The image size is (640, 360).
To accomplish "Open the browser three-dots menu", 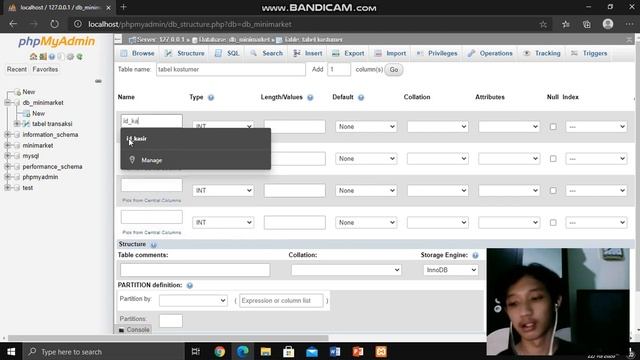I will pyautogui.click(x=629, y=24).
